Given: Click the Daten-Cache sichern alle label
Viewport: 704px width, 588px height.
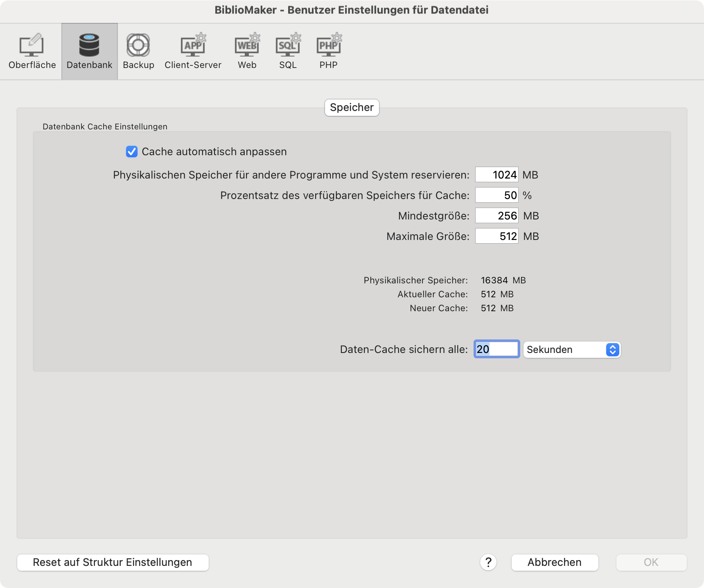Looking at the screenshot, I should coord(404,349).
